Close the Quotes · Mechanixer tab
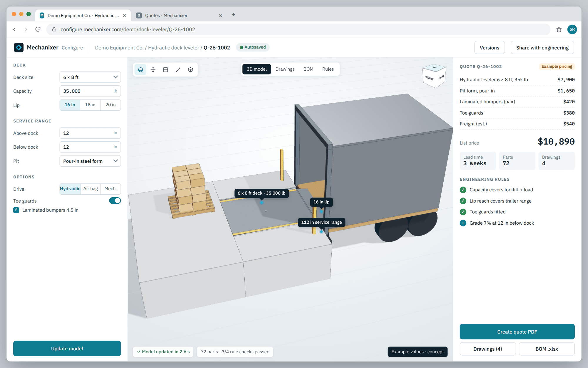The width and height of the screenshot is (588, 368). click(x=220, y=16)
